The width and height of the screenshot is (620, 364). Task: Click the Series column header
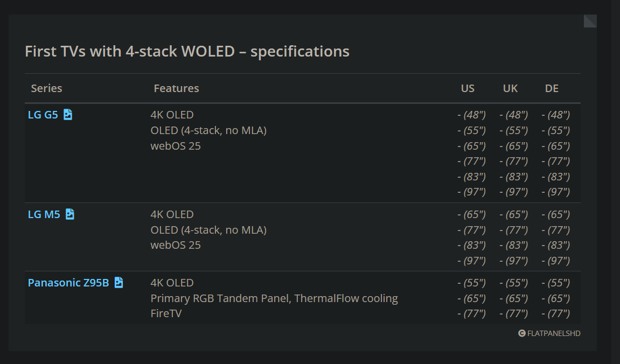(x=46, y=88)
